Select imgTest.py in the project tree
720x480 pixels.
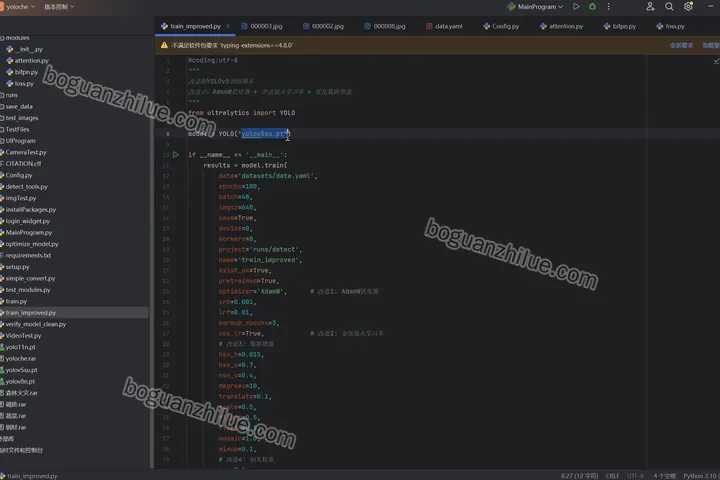click(18, 198)
